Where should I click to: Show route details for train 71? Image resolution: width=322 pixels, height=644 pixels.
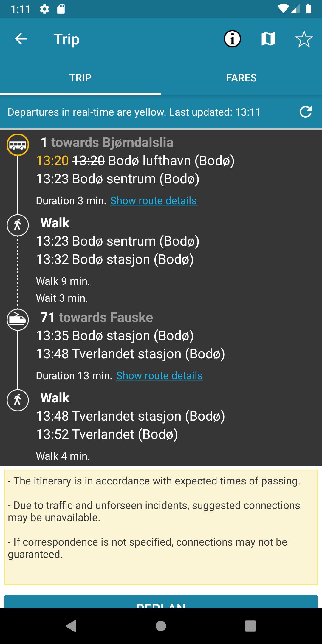click(159, 376)
